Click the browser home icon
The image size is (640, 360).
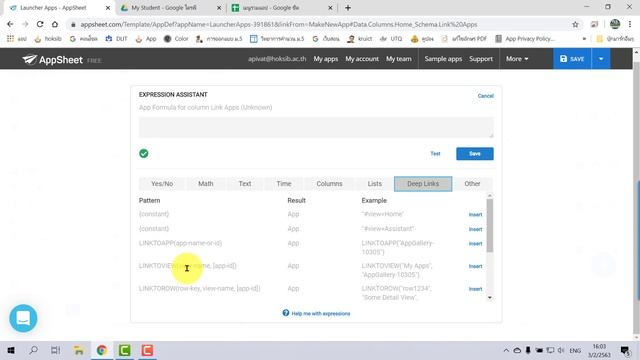click(x=55, y=24)
